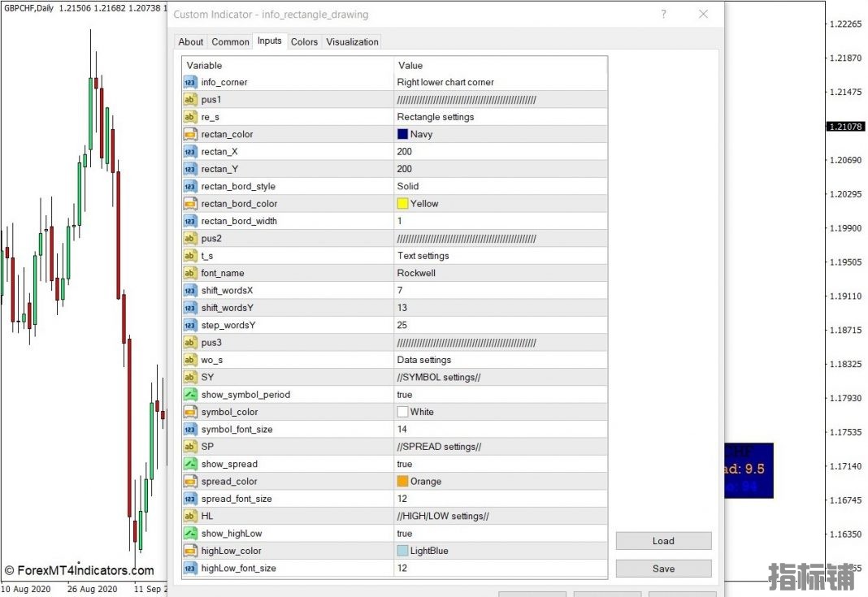Click the show_symbol_period boolean icon
The width and height of the screenshot is (868, 597).
190,395
